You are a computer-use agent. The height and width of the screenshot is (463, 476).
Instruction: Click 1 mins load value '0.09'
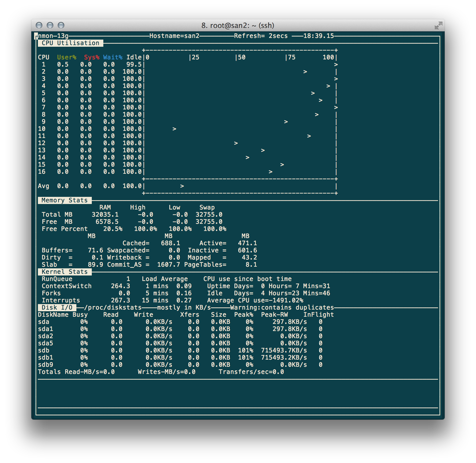click(x=184, y=286)
